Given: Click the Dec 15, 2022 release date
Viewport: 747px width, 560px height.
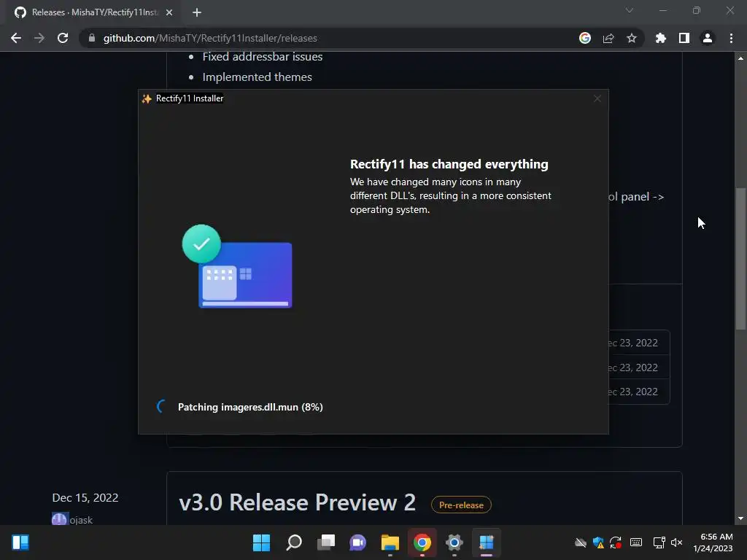Looking at the screenshot, I should 85,497.
